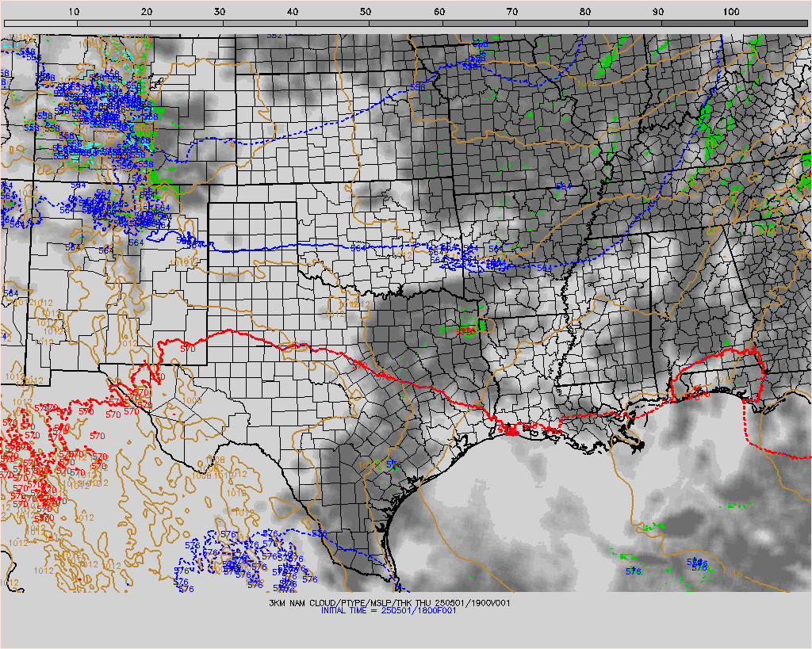Click the 3KM NAM CLOUD/PTYPE/MSLP/THK title text
Viewport: 812px width, 649px height.
pyautogui.click(x=341, y=603)
